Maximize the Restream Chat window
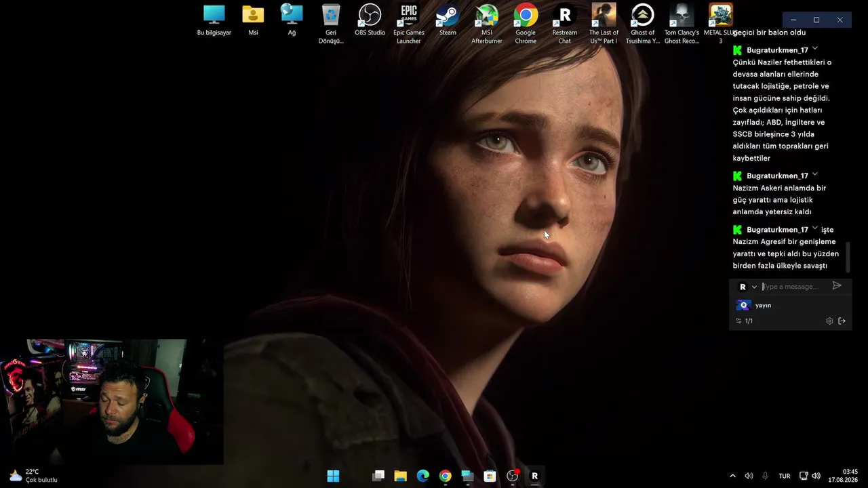Image resolution: width=868 pixels, height=488 pixels. pos(816,20)
